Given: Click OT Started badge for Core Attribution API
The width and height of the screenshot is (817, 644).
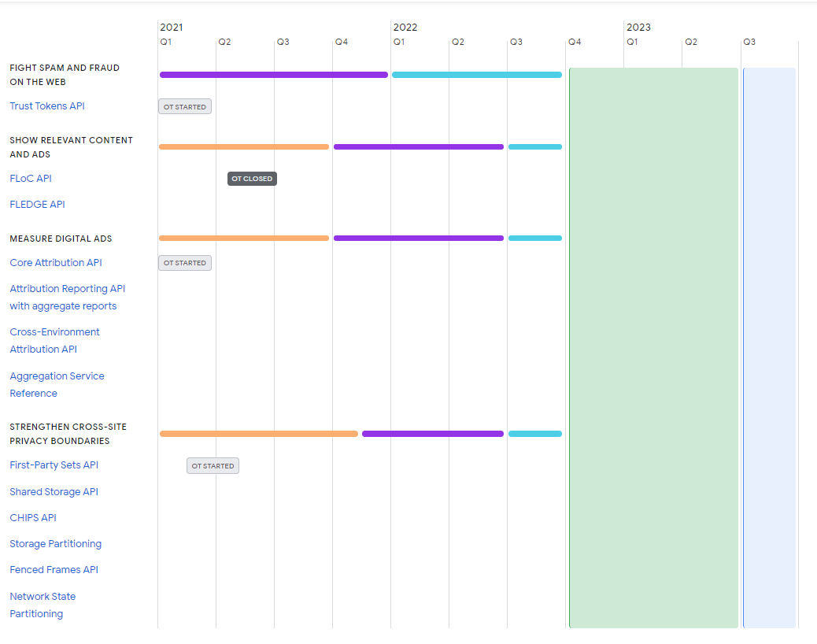Looking at the screenshot, I should point(185,263).
